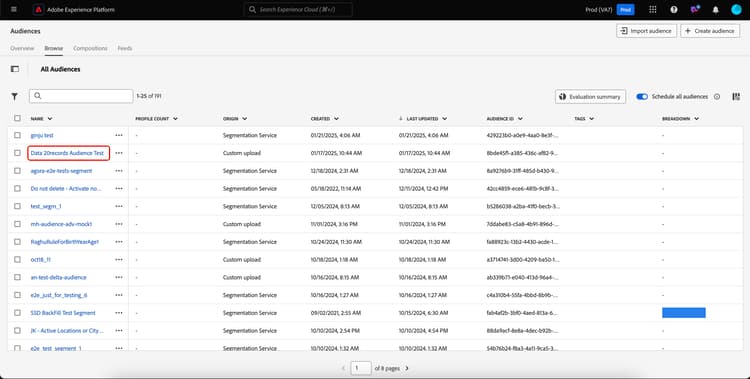Open more actions for SSD BackFill Test Segment
This screenshot has height=379, width=750.
point(119,312)
